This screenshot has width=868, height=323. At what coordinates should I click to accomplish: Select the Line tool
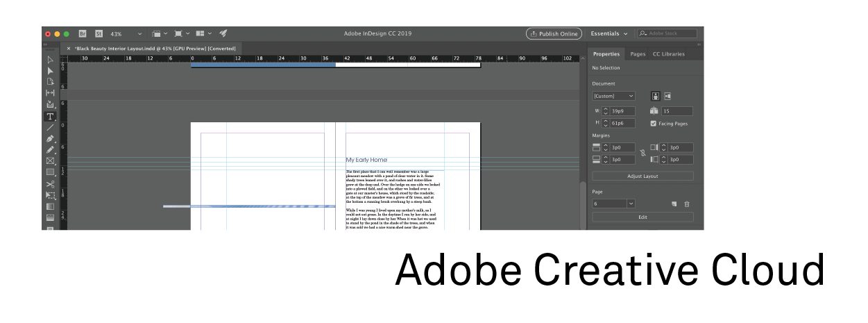tap(50, 127)
